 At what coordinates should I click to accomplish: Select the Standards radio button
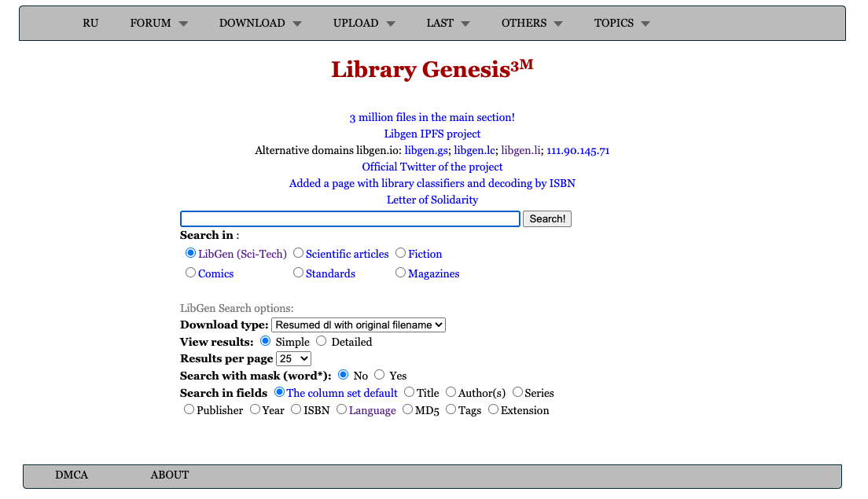click(299, 272)
